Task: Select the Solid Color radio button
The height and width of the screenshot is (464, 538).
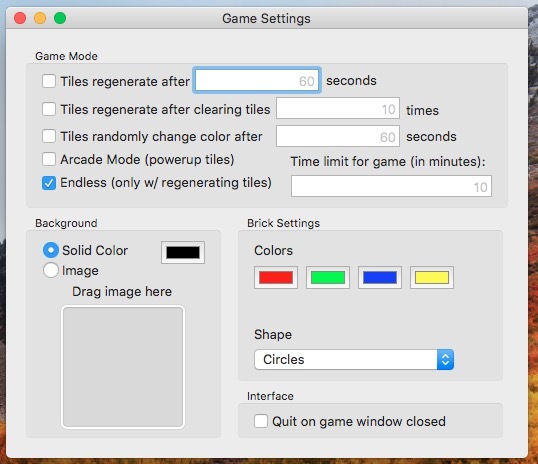Action: click(x=51, y=250)
